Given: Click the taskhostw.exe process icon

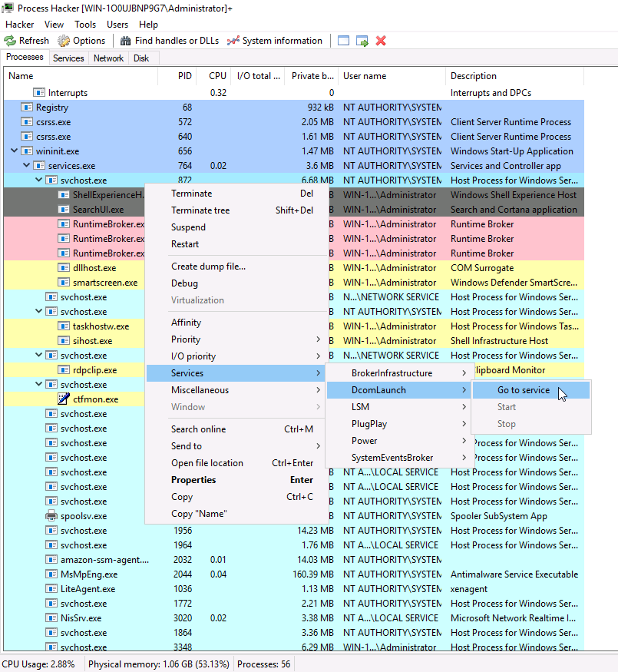Looking at the screenshot, I should click(64, 326).
